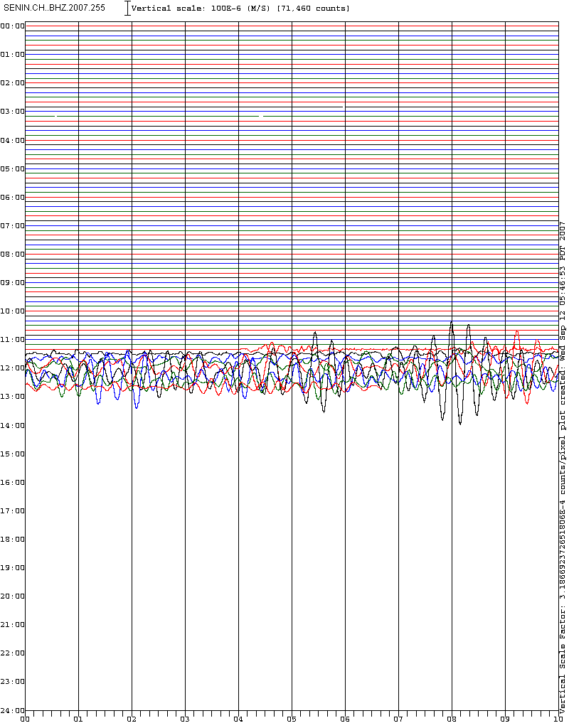Click the 08:00 hour label
The image size is (569, 728).
coord(12,254)
